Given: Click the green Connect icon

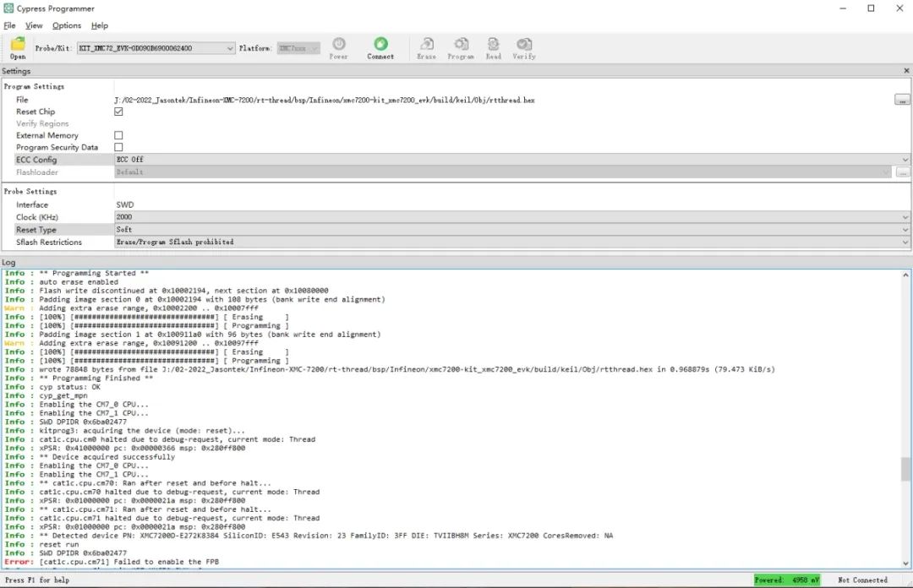Looking at the screenshot, I should tap(380, 44).
